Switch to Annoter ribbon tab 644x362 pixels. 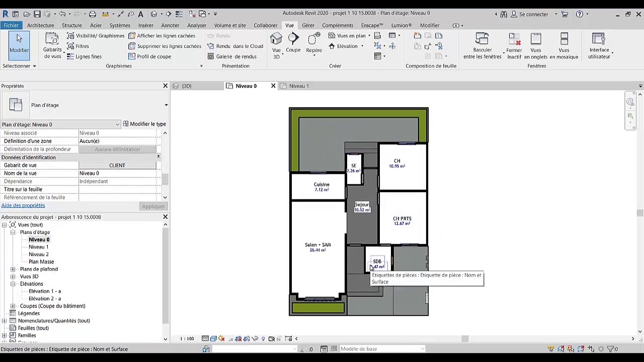pyautogui.click(x=170, y=25)
